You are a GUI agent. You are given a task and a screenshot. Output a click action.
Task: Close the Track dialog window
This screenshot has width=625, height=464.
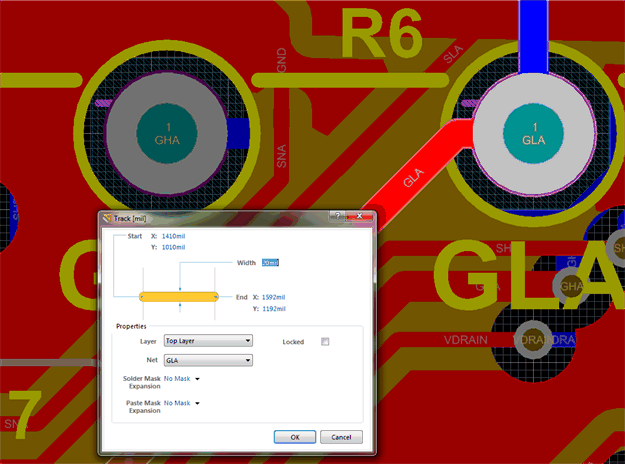[356, 217]
